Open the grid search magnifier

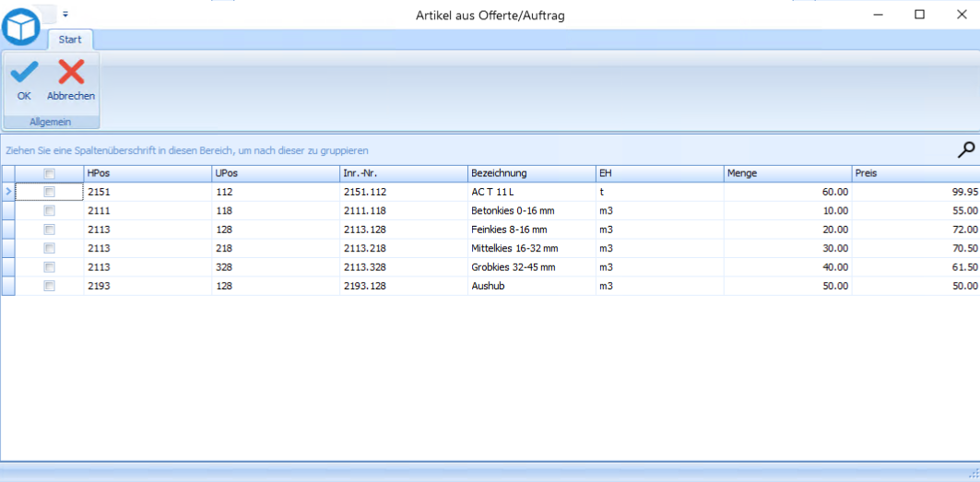point(965,149)
